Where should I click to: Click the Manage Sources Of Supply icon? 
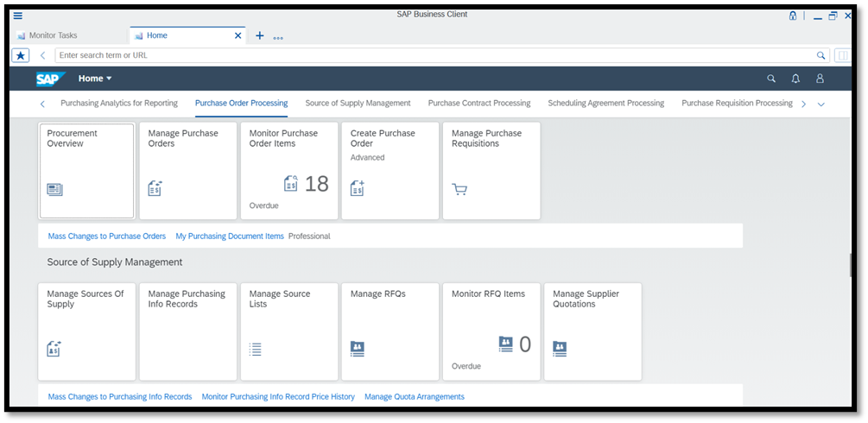click(x=54, y=349)
